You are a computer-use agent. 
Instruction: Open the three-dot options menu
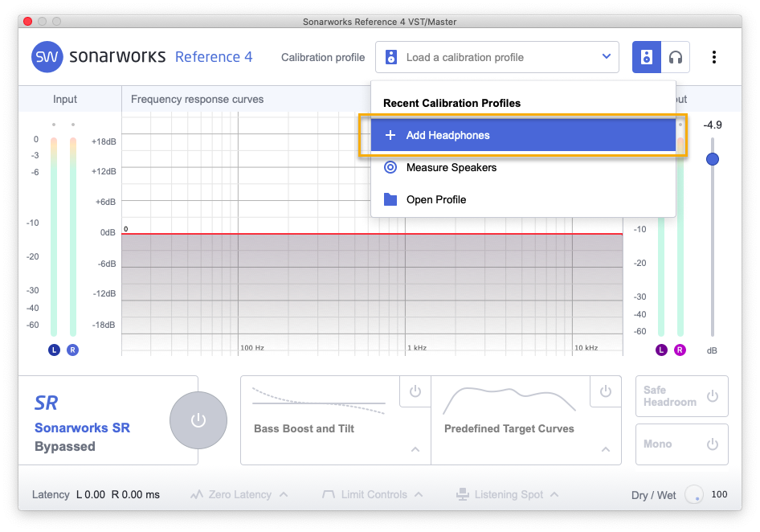tap(713, 57)
